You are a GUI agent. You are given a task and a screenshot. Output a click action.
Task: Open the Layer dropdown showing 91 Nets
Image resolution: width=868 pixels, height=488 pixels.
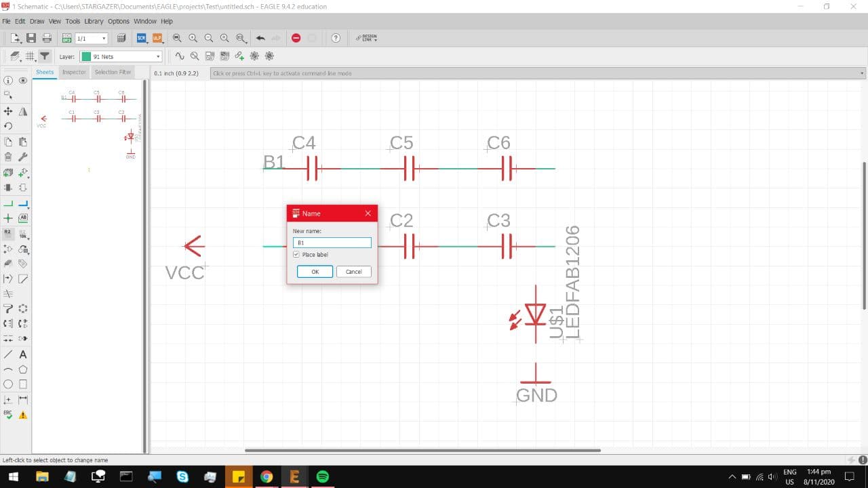[x=121, y=57]
